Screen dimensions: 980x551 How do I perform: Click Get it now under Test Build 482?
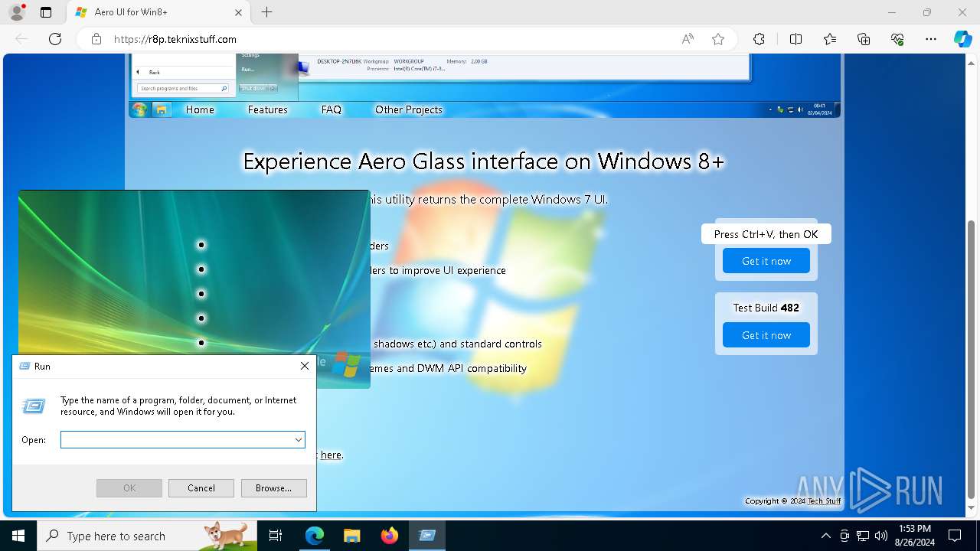[766, 335]
